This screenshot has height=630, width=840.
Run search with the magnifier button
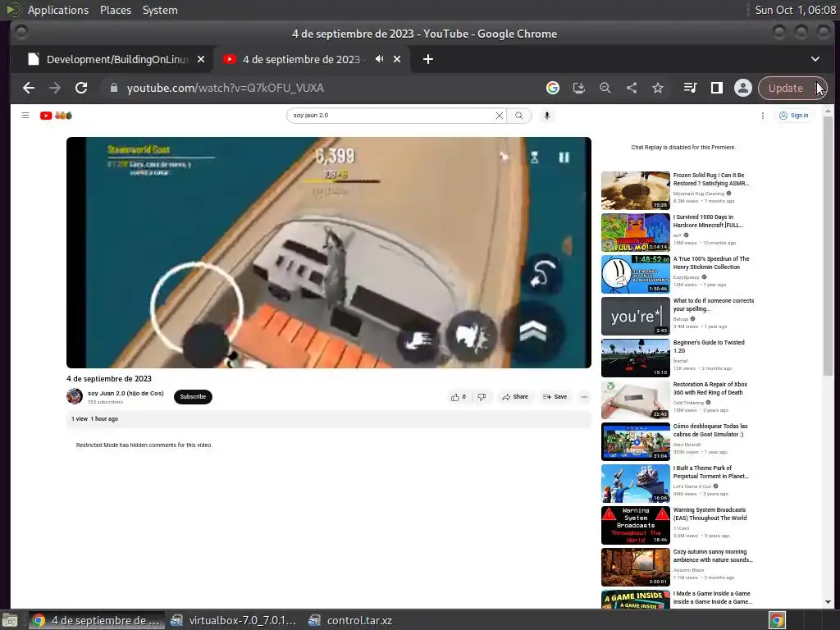pos(519,115)
